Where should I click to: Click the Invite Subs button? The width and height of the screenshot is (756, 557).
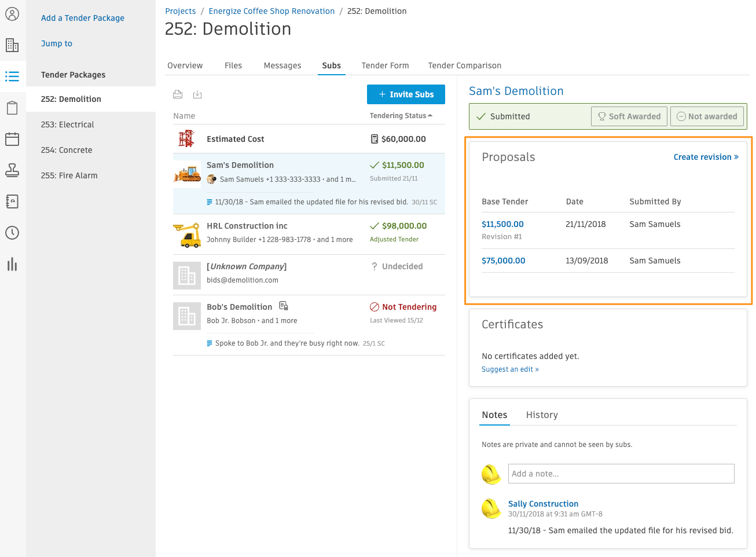[x=406, y=94]
